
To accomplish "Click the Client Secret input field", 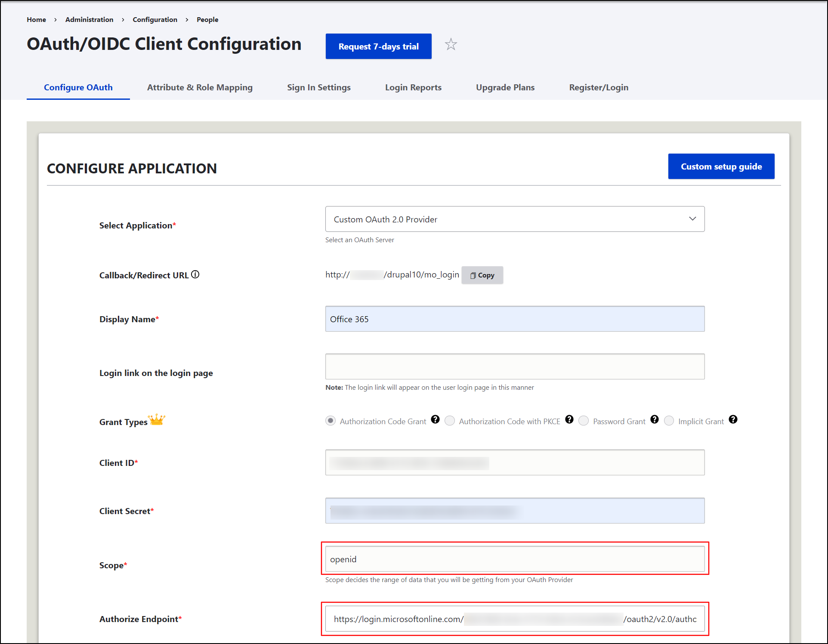I will (x=515, y=511).
